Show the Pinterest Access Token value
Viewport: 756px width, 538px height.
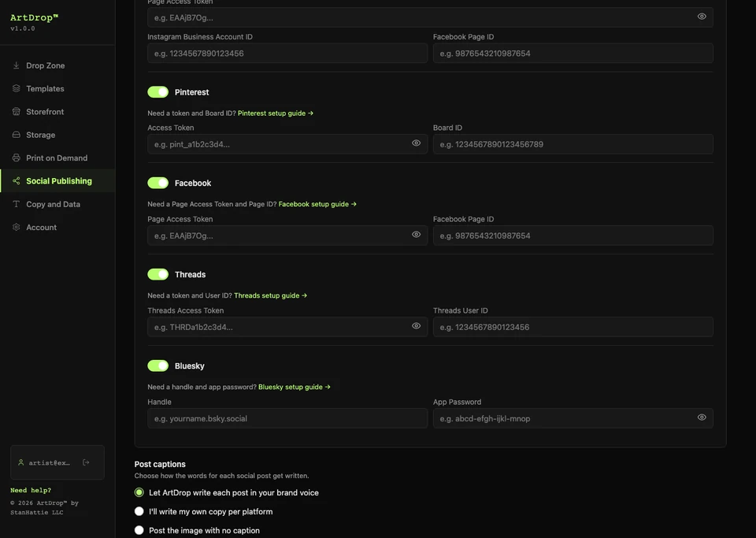point(416,143)
